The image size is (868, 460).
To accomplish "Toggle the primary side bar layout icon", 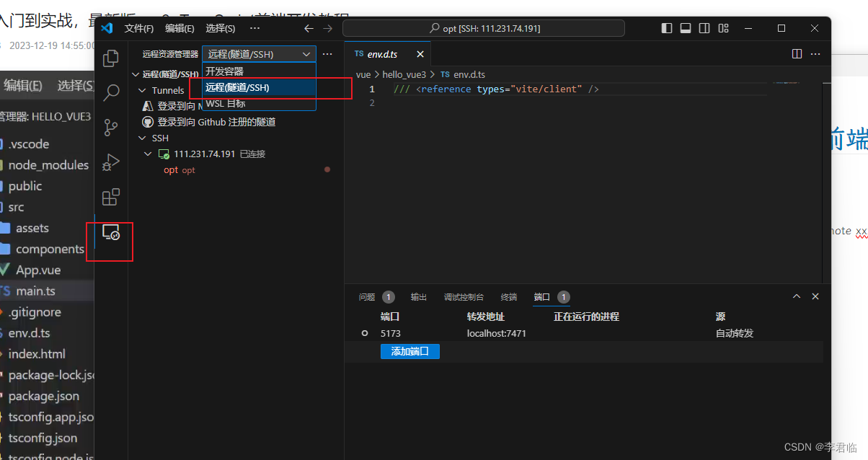I will click(667, 28).
